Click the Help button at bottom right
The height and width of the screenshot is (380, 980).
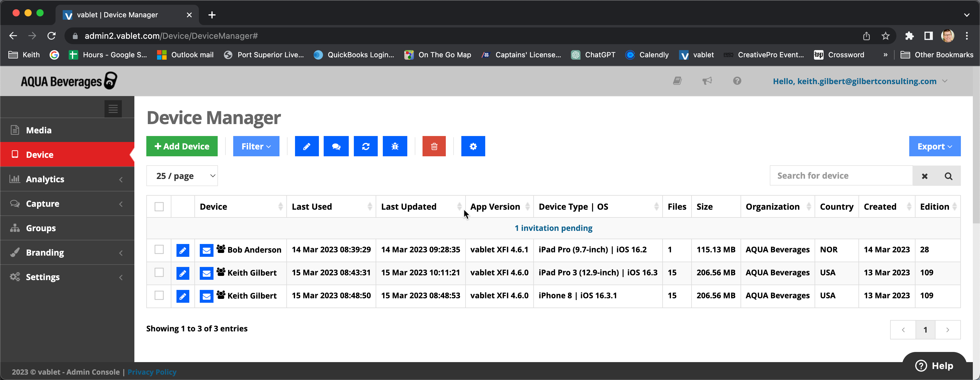pyautogui.click(x=934, y=366)
